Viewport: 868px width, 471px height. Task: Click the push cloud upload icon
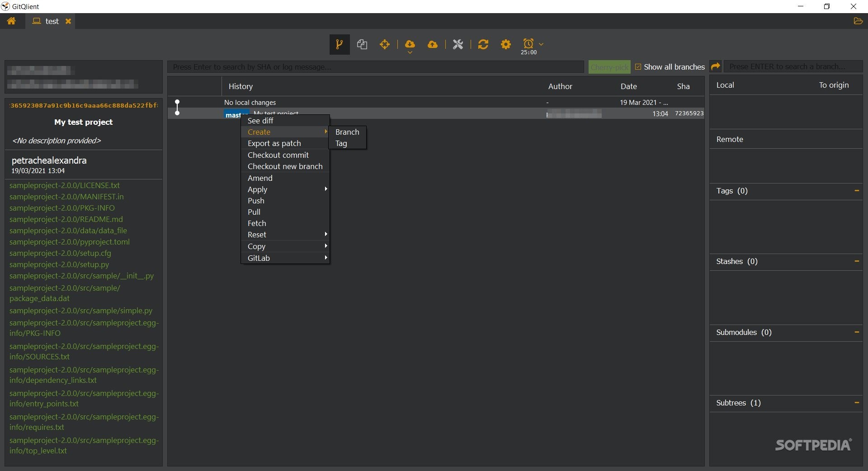tap(433, 44)
